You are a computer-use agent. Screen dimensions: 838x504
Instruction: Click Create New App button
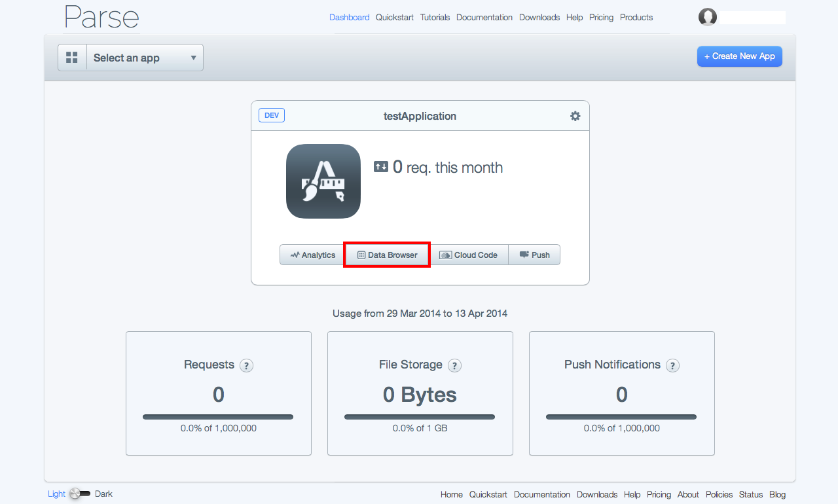pos(740,56)
